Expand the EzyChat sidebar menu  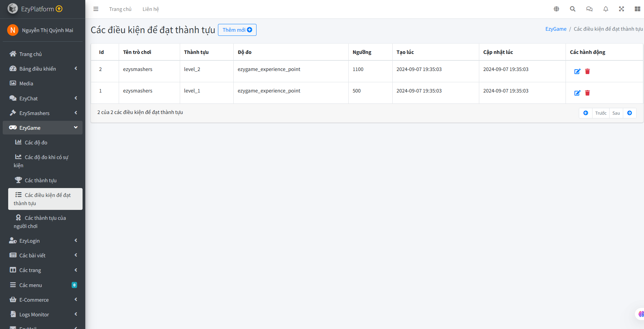pyautogui.click(x=43, y=98)
